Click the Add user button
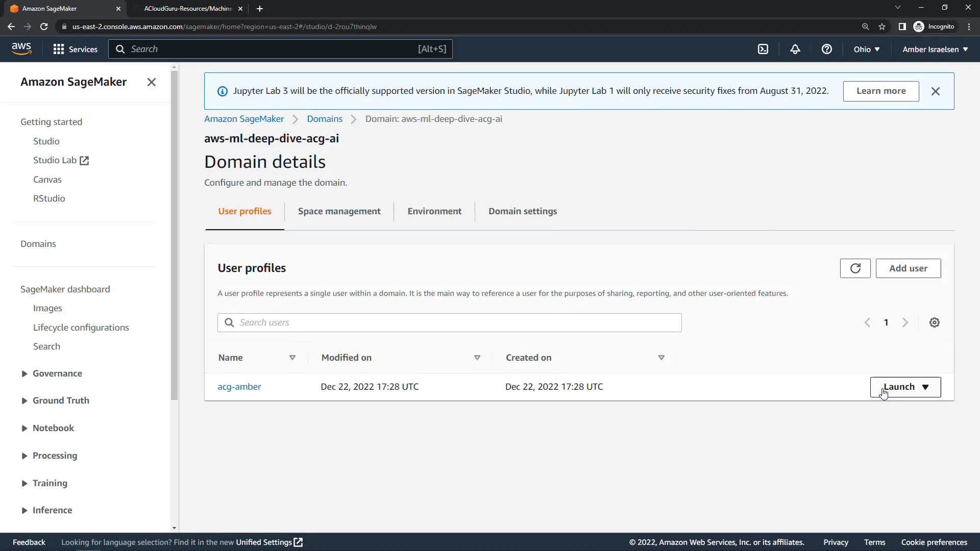 [908, 268]
